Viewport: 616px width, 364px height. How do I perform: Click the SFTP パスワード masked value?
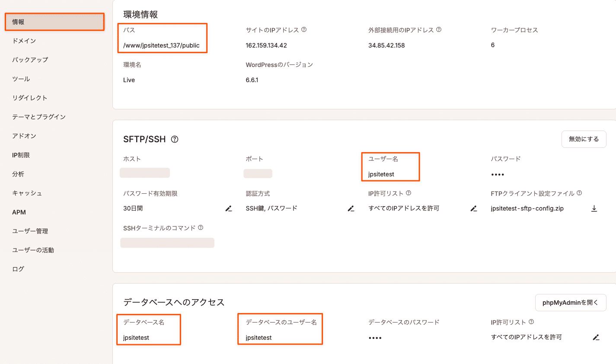point(498,175)
